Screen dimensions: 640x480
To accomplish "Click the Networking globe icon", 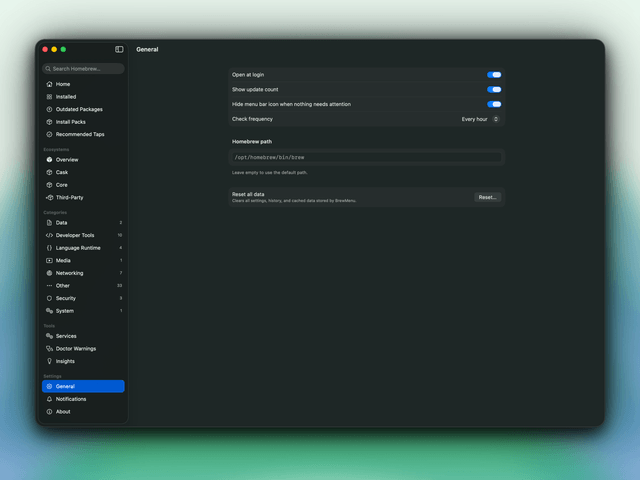I will (49, 273).
